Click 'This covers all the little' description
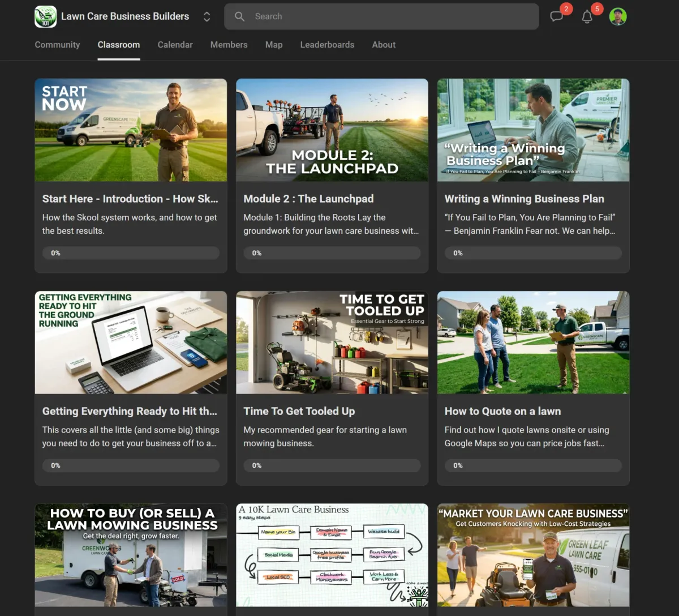679x616 pixels. (131, 437)
